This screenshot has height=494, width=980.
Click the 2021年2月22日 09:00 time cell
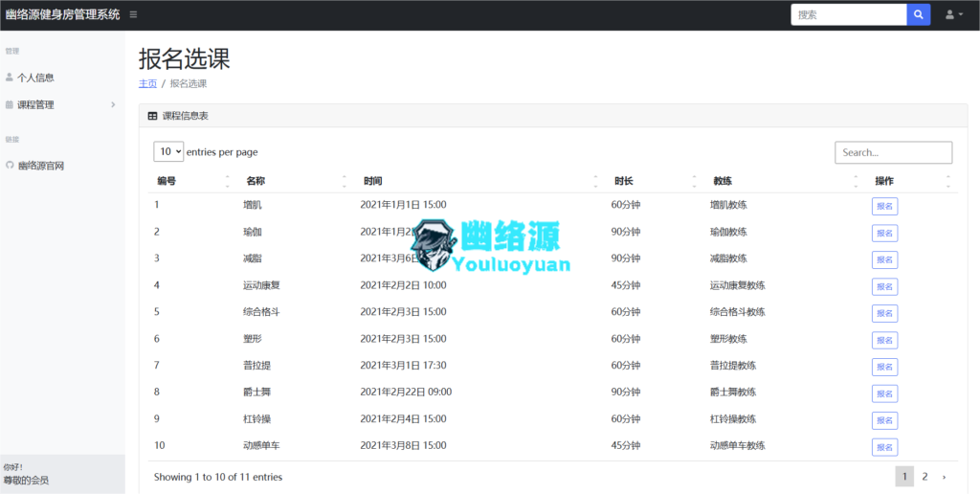pyautogui.click(x=406, y=393)
